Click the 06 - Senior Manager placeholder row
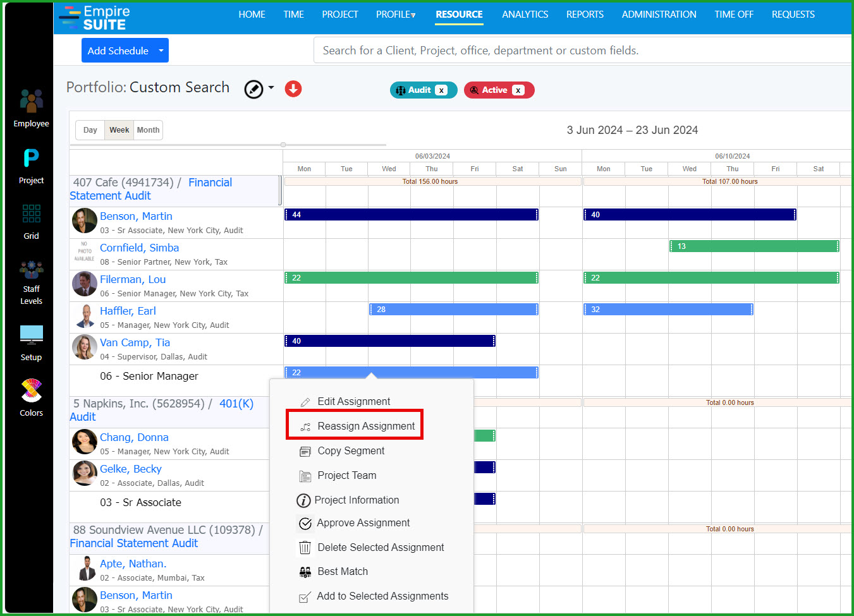Viewport: 854px width, 616px height. [x=149, y=377]
